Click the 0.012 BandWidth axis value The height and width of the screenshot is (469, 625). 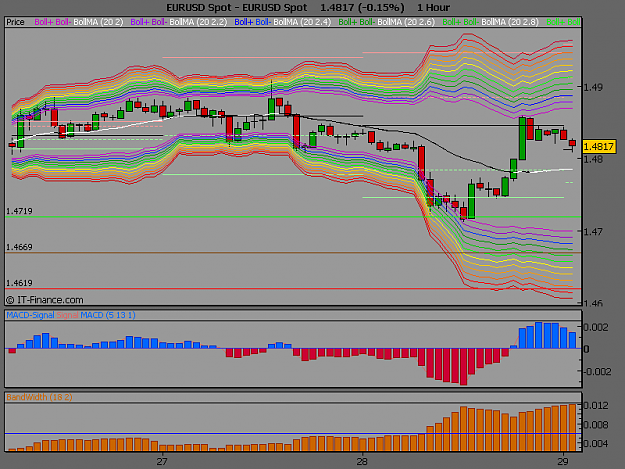[596, 406]
